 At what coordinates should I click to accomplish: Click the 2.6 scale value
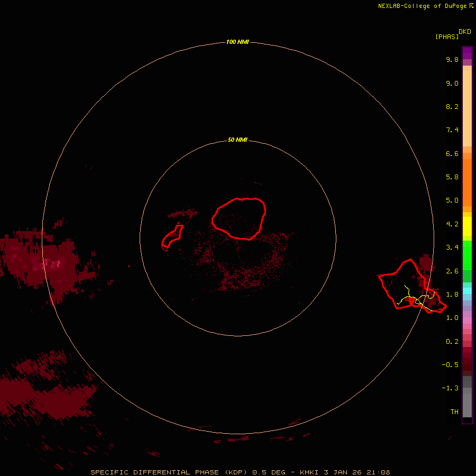452,271
